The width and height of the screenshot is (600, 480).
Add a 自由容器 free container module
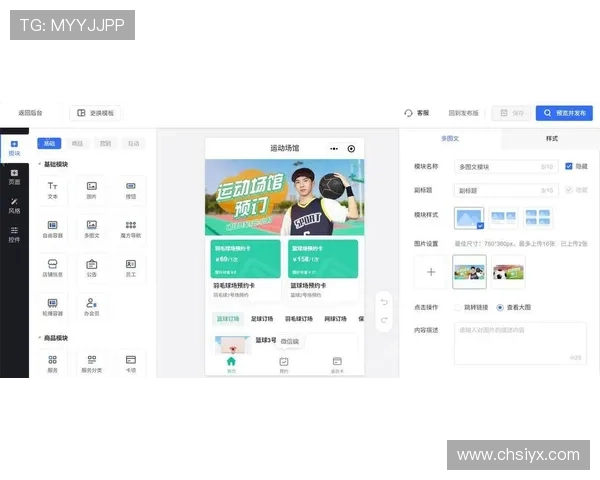52,229
